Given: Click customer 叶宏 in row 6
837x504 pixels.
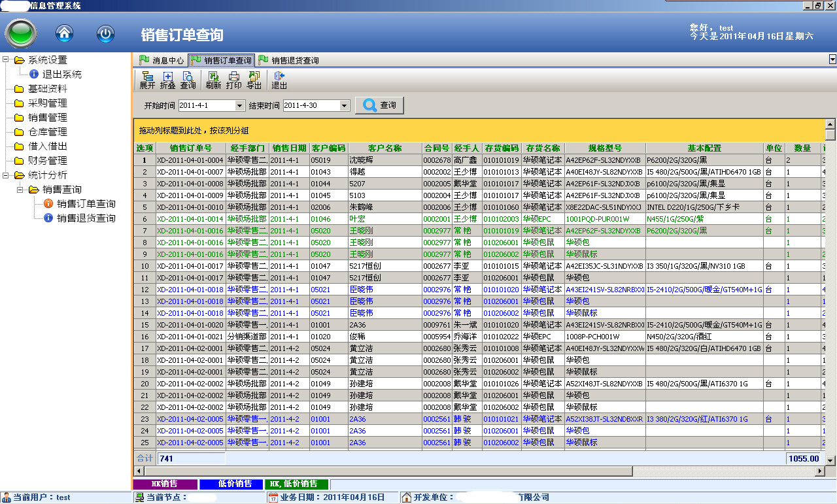Looking at the screenshot, I should 384,219.
